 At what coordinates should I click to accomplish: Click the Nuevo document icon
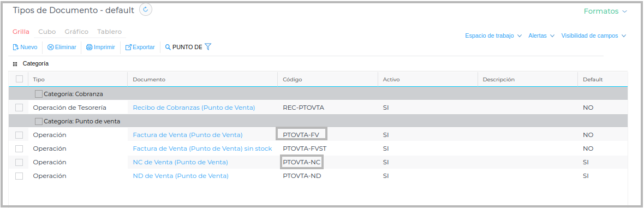pyautogui.click(x=16, y=47)
